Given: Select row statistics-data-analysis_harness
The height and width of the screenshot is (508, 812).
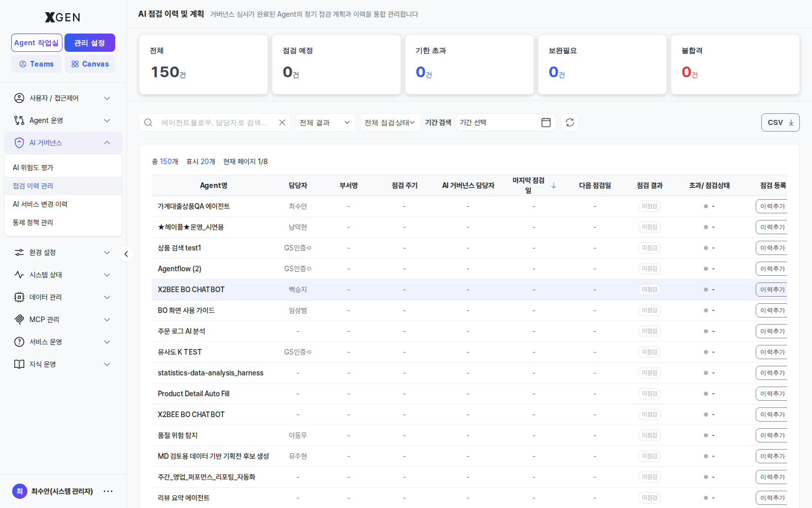Looking at the screenshot, I should click(x=469, y=373).
